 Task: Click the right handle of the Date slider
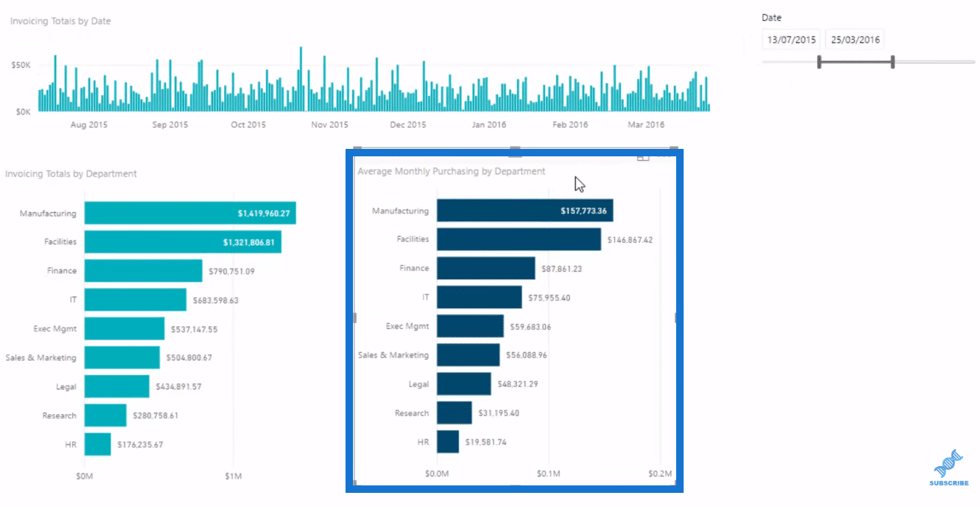[x=892, y=62]
